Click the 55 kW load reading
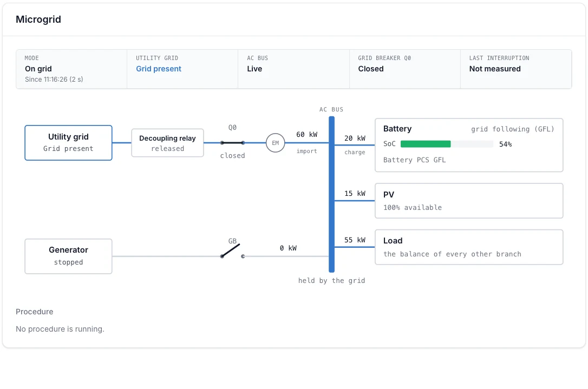588x389 pixels. pos(355,240)
